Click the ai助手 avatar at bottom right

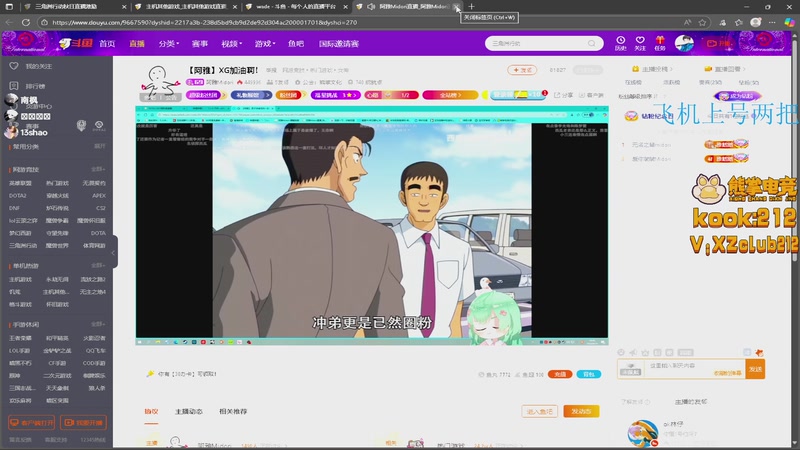[642, 434]
